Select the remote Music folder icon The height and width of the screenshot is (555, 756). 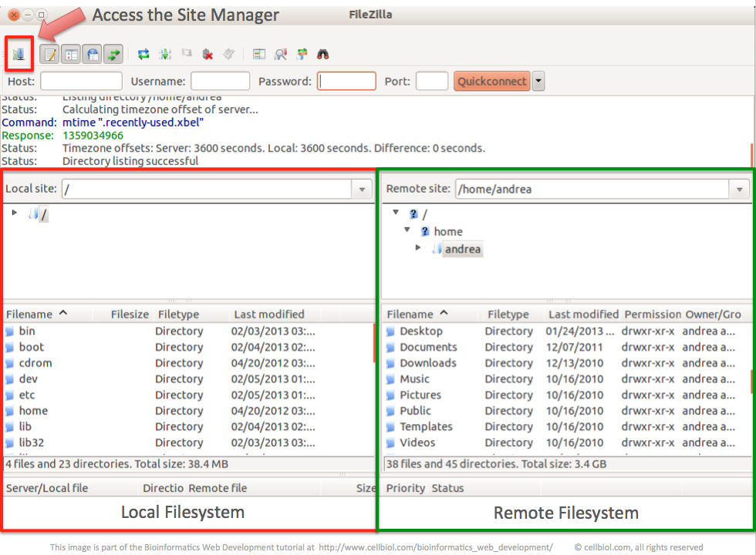pyautogui.click(x=390, y=379)
